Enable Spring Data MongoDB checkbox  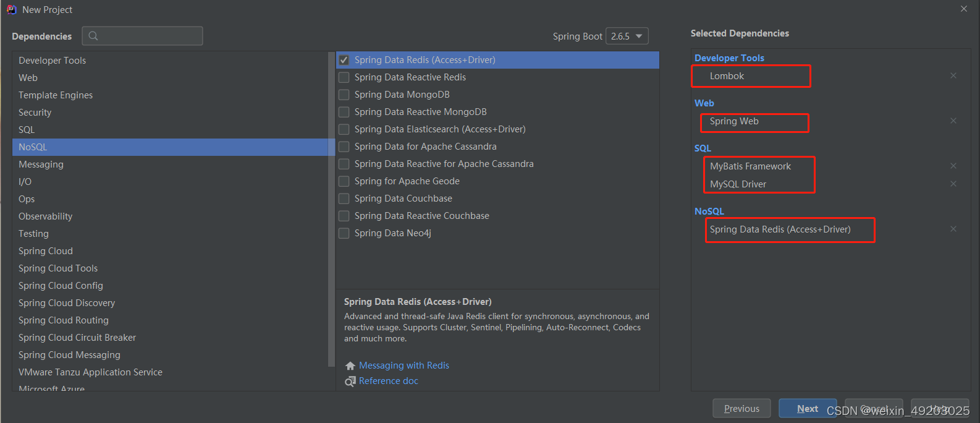pos(344,95)
